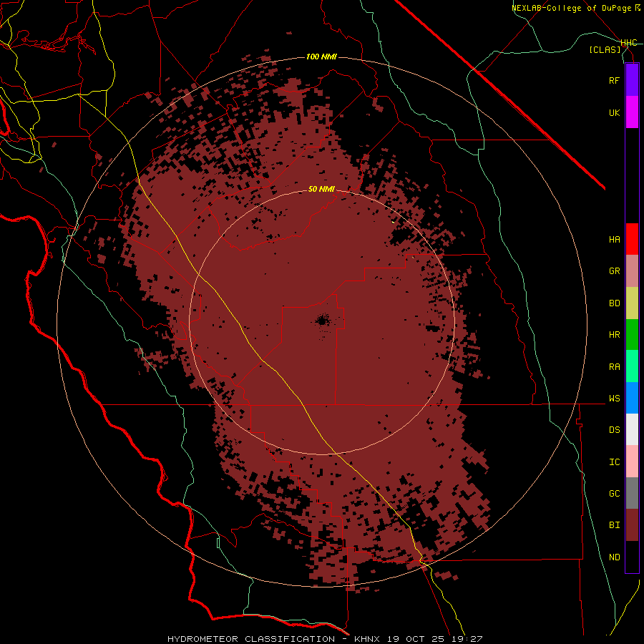Screen dimensions: 644x644
Task: Click the HR green legend swatch
Action: [x=632, y=335]
